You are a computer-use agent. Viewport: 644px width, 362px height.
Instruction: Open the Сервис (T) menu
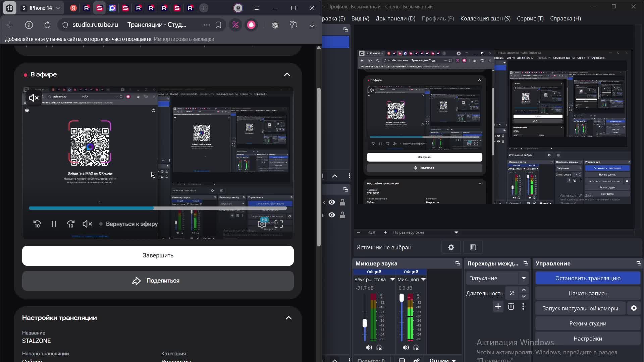530,18
